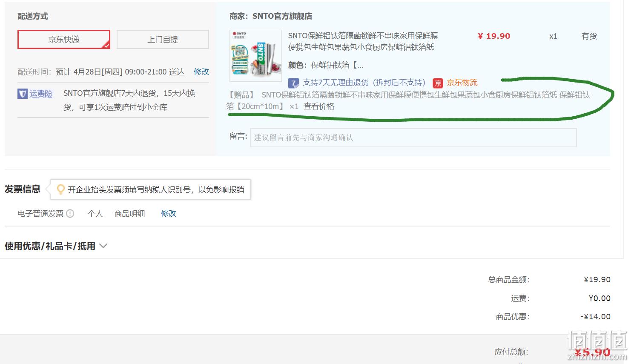Open the 运费险 label link

tap(41, 94)
